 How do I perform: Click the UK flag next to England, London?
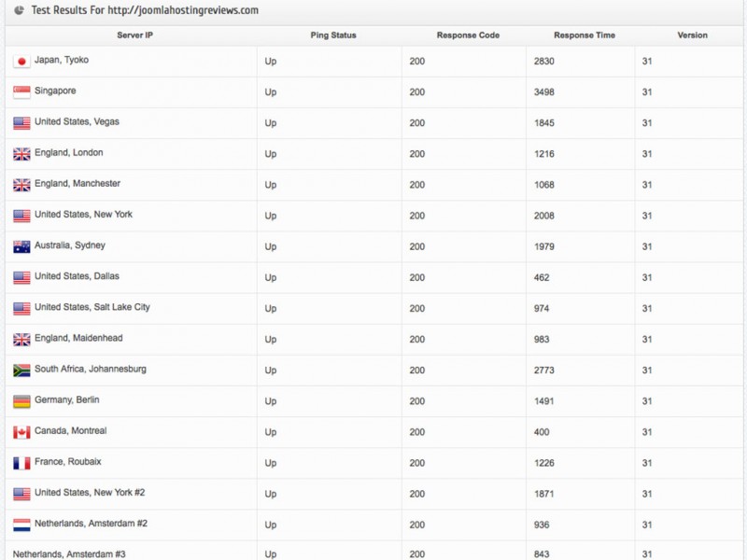pos(21,154)
